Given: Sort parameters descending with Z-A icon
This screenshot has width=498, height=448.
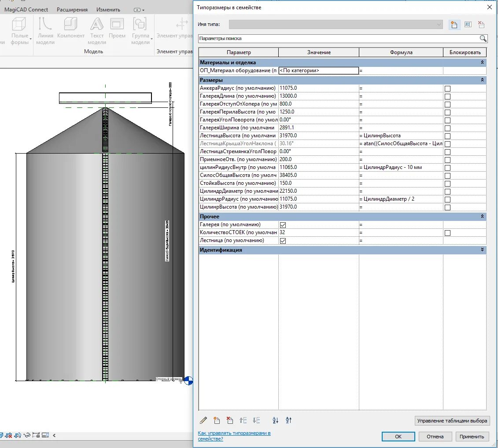Looking at the screenshot, I should tap(288, 420).
